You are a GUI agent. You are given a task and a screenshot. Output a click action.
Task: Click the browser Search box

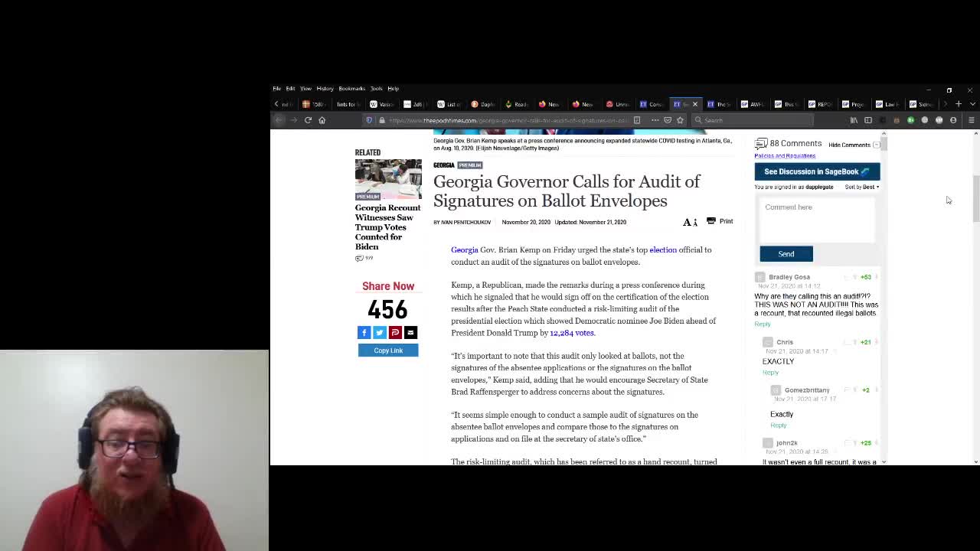coord(753,120)
